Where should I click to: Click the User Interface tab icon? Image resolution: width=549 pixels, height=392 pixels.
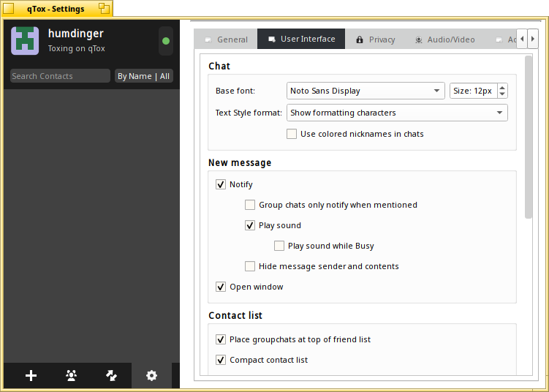(272, 39)
